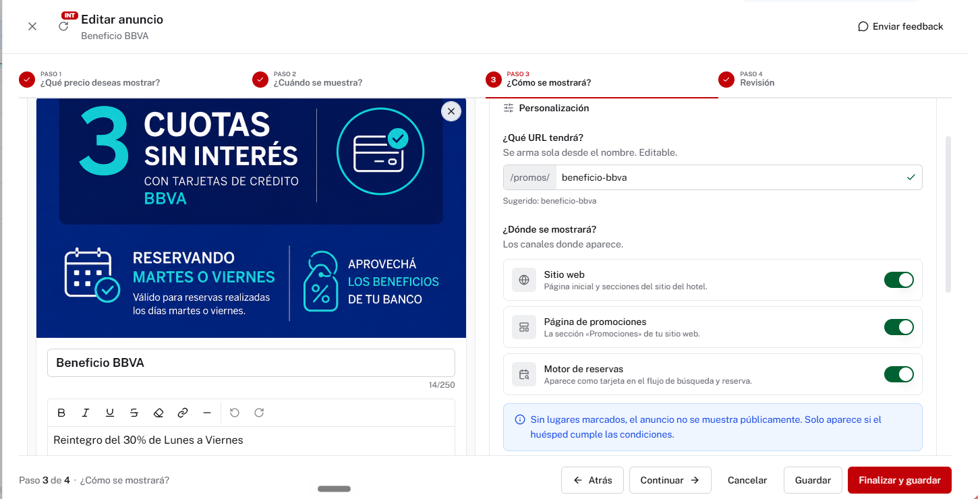This screenshot has width=980, height=499.
Task: Click the eraser clear-formatting icon
Action: click(158, 413)
